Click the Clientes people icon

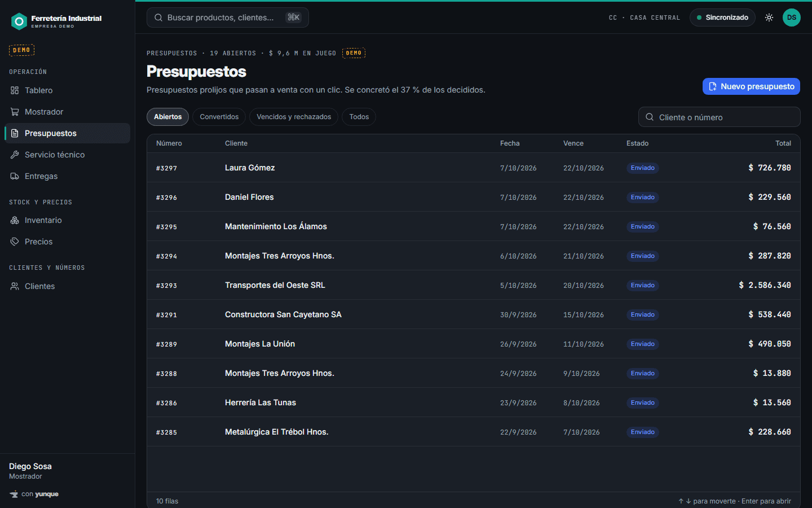[x=15, y=286]
